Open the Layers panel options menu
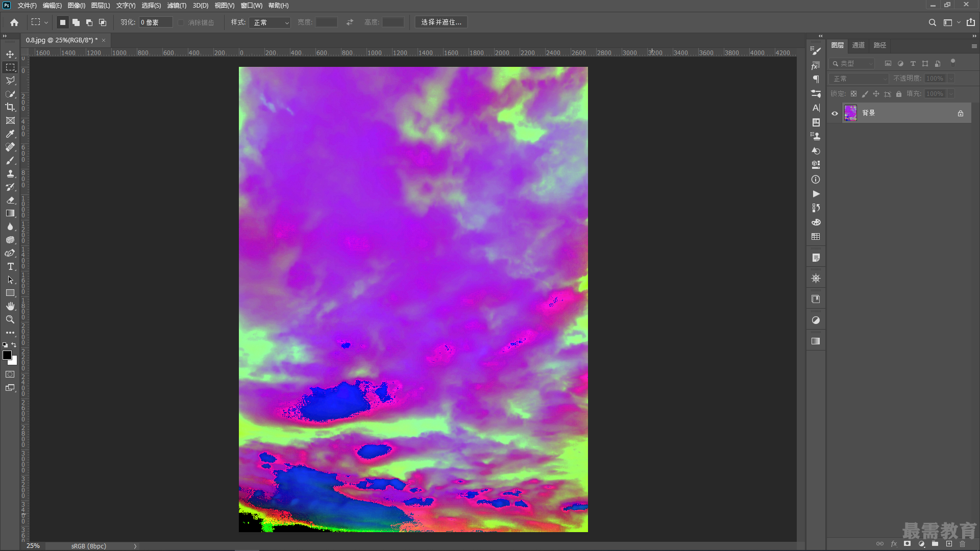Image resolution: width=980 pixels, height=551 pixels. click(974, 46)
